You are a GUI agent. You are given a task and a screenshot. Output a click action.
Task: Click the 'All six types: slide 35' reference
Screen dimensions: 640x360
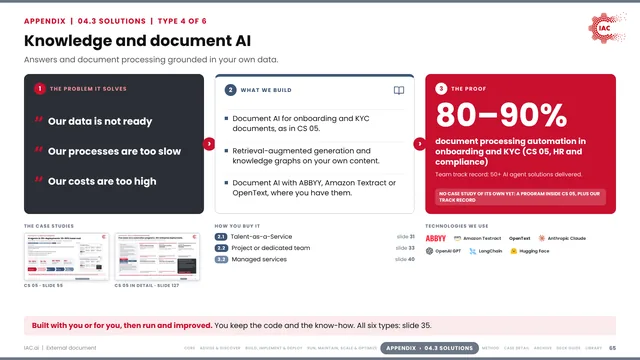pos(394,326)
